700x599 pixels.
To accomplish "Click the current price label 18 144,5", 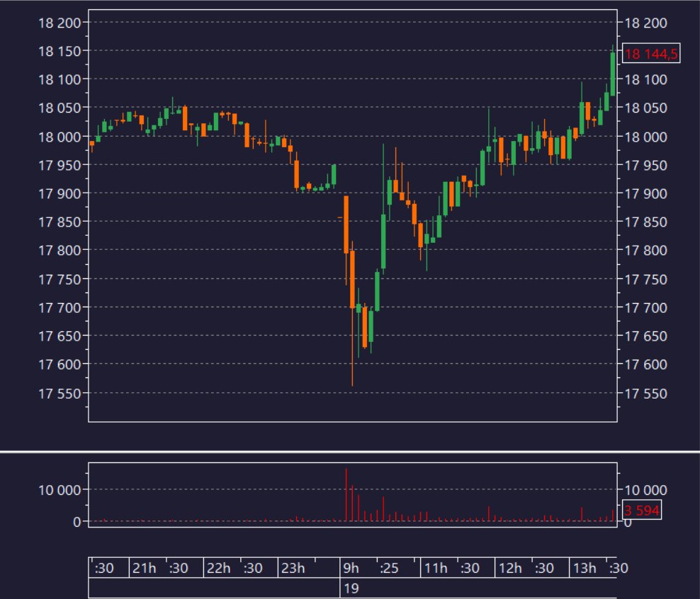I will tap(651, 54).
